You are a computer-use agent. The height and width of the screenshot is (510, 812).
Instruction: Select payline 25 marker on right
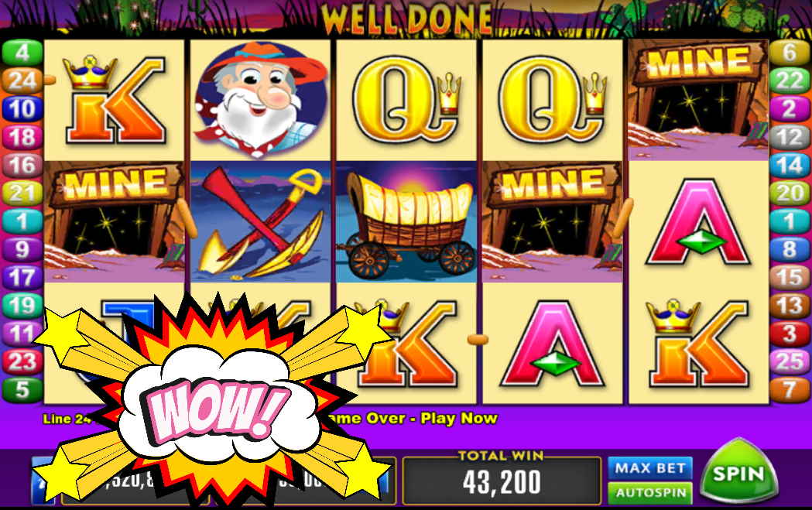click(x=790, y=361)
